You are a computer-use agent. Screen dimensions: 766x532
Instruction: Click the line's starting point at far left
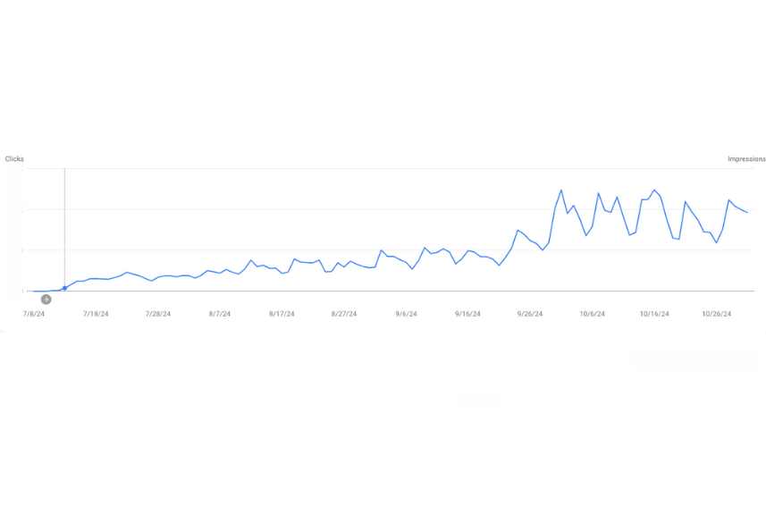click(x=34, y=291)
